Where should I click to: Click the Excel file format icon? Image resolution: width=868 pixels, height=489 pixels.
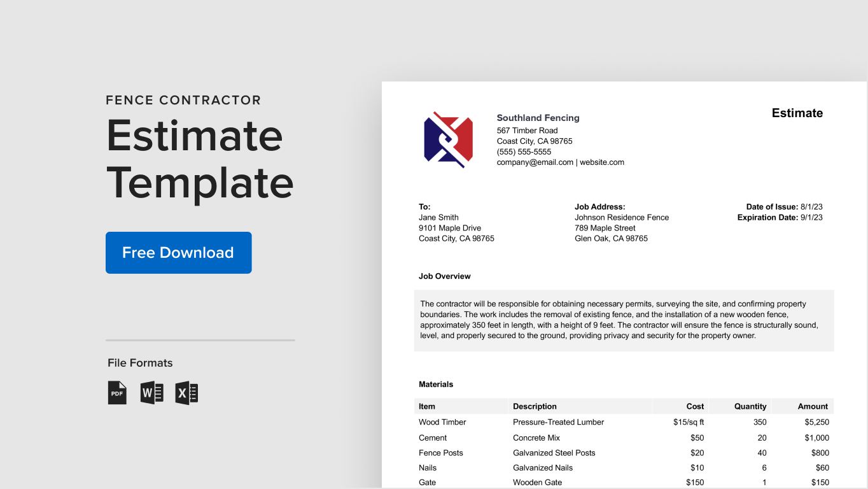pyautogui.click(x=186, y=393)
